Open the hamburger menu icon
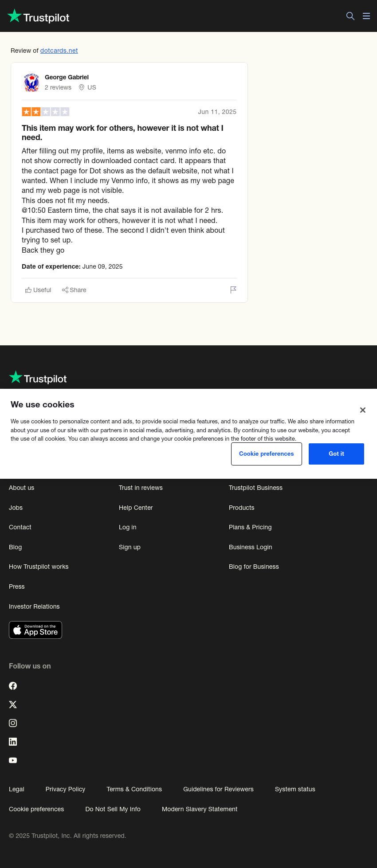 point(366,16)
